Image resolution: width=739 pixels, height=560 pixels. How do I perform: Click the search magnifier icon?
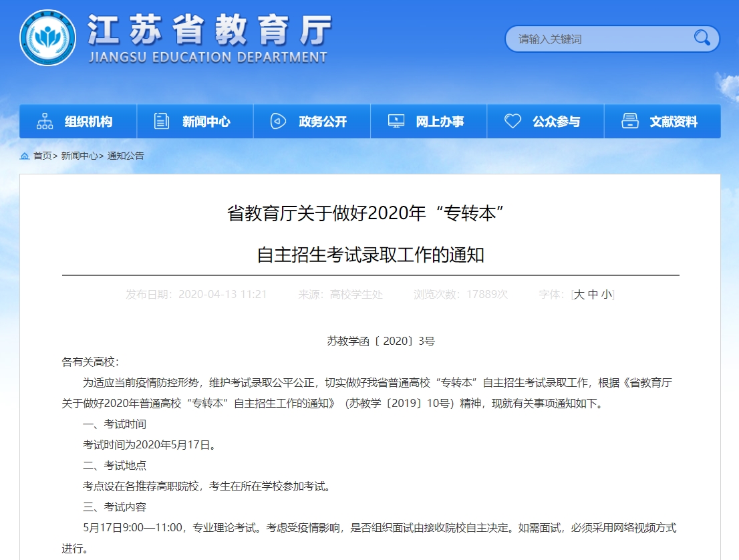click(x=700, y=38)
